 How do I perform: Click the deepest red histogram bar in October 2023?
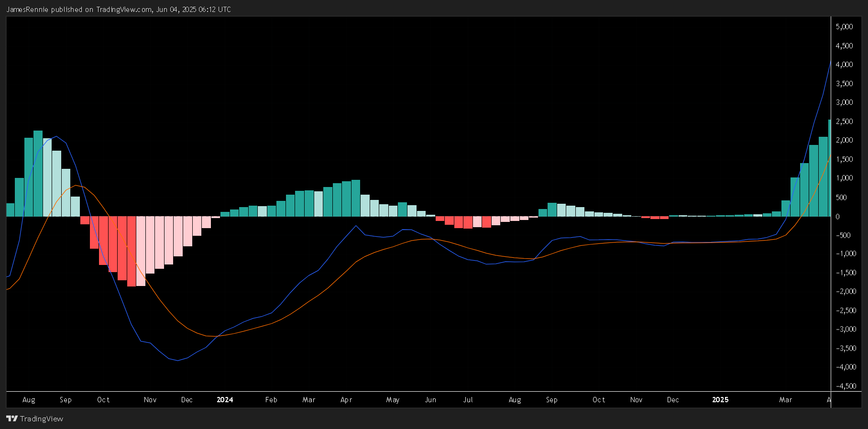(132, 252)
